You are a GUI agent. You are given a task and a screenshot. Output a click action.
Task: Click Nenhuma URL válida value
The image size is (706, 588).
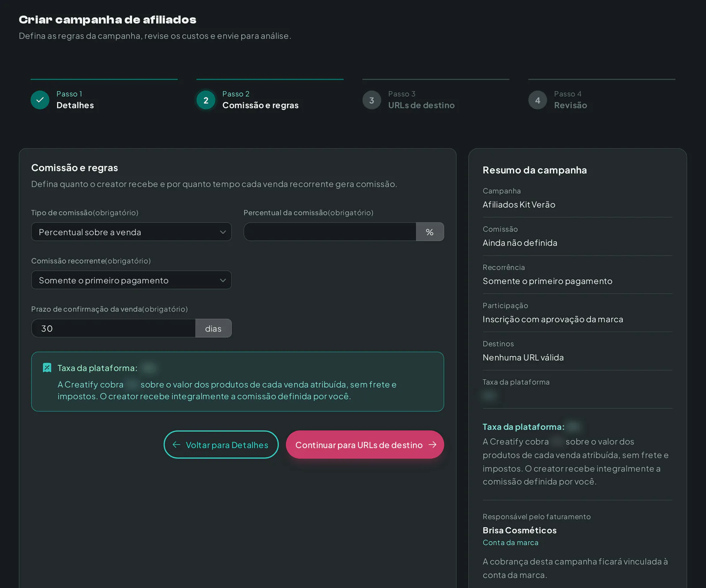[523, 358]
